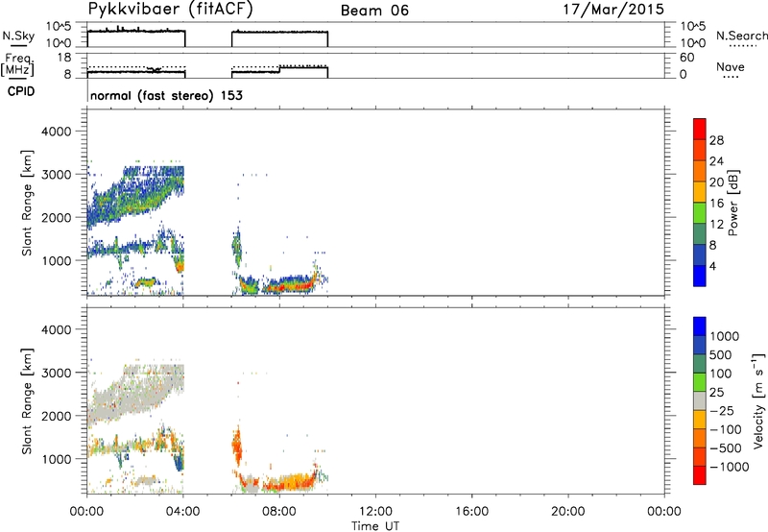Viewport: 768px width, 532px height.
Task: Click the "Beam 06" header label
Action: (x=374, y=11)
